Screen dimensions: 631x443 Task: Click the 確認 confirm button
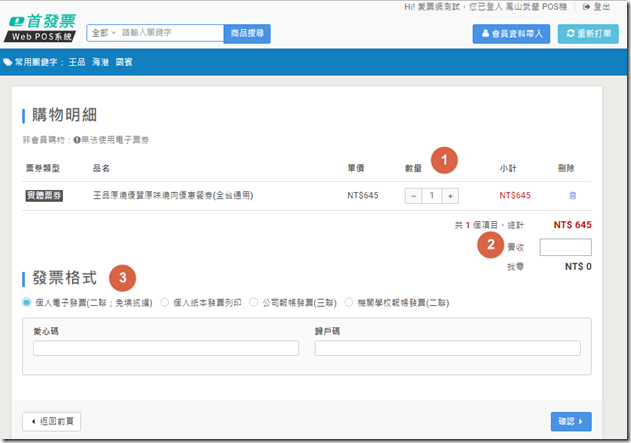point(571,421)
